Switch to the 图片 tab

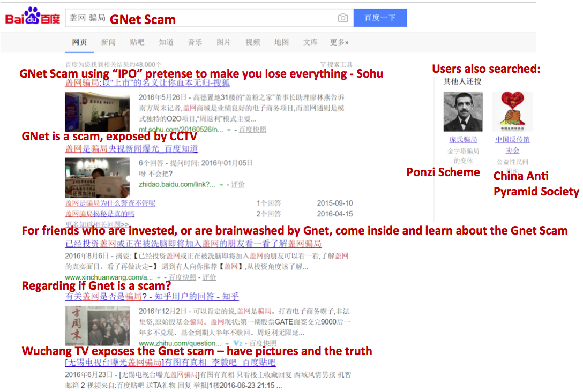[223, 42]
